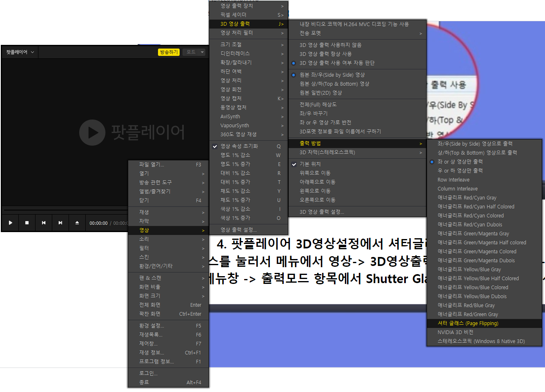Toggle 전체(Full) 해상도 option
545x392 pixels.
[357, 105]
